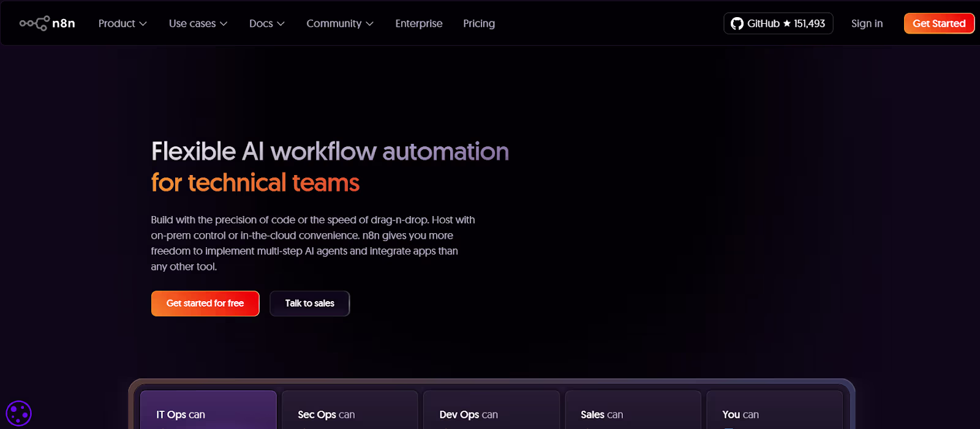
Task: Go to the Enterprise page
Action: point(419,23)
